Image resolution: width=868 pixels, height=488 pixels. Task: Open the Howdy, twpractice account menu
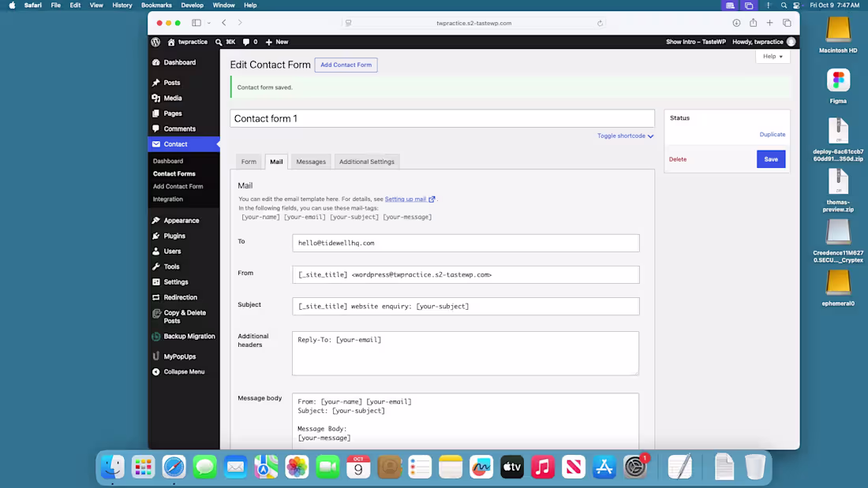pos(764,42)
